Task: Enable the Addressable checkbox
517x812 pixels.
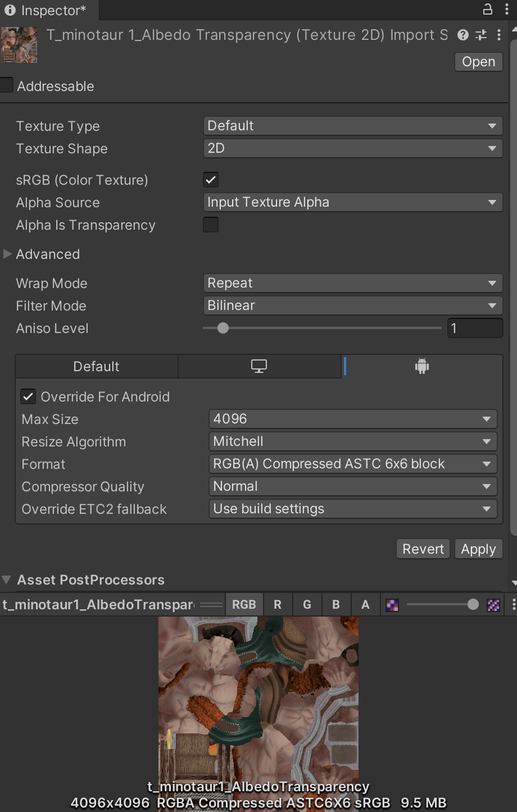Action: click(7, 85)
